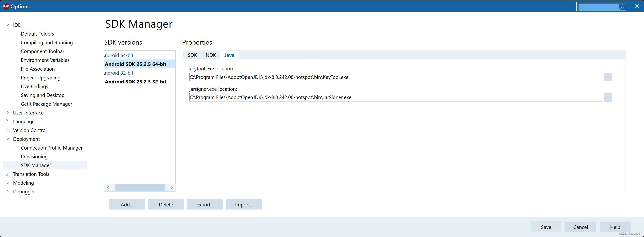Switch to the SDK tab
Viewport: 644px width, 237px height.
[192, 55]
